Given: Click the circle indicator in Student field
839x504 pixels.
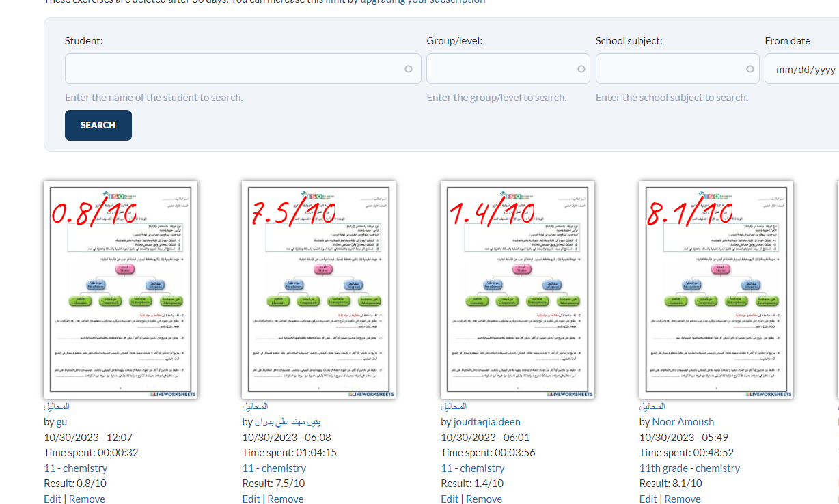Looking at the screenshot, I should [x=409, y=69].
